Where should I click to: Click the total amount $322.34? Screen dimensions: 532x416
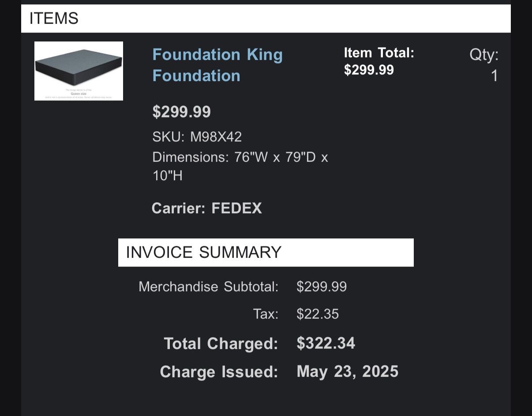[x=326, y=343]
